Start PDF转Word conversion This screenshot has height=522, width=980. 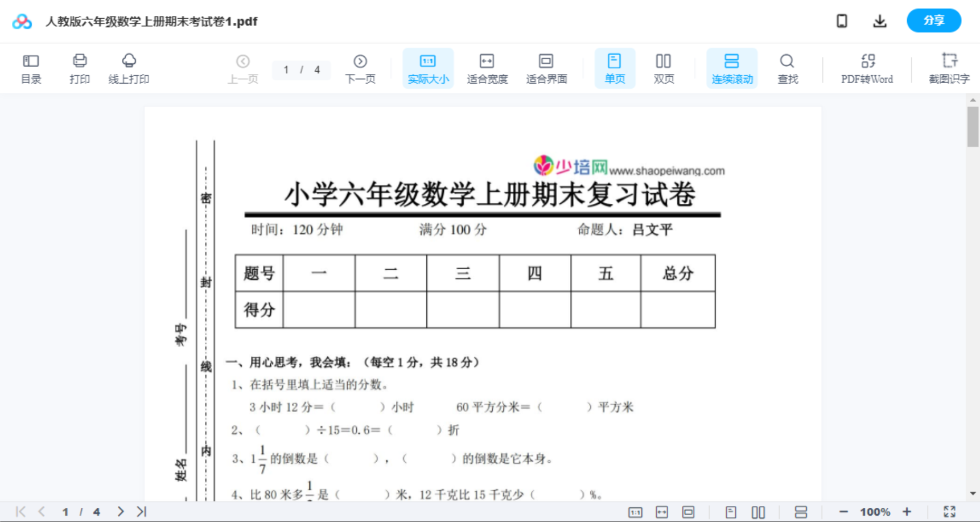867,67
